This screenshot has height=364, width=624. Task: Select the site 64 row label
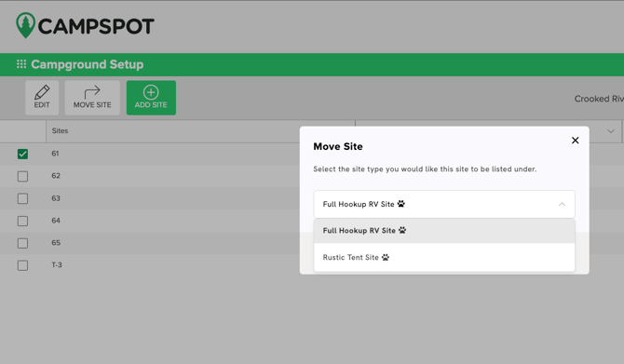click(56, 221)
